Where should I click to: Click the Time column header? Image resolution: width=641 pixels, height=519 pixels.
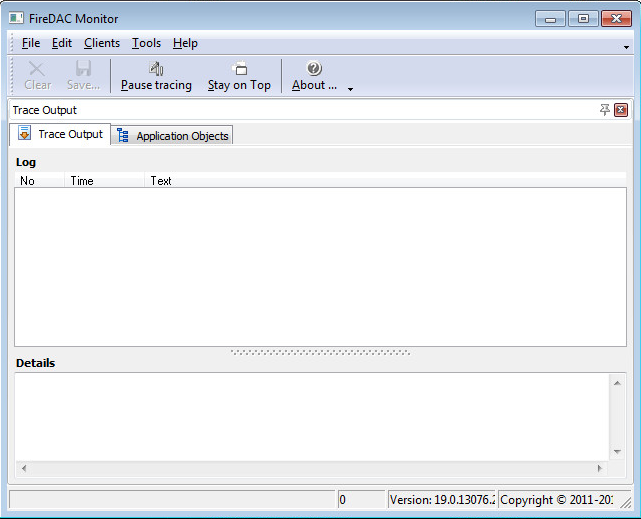tap(82, 181)
